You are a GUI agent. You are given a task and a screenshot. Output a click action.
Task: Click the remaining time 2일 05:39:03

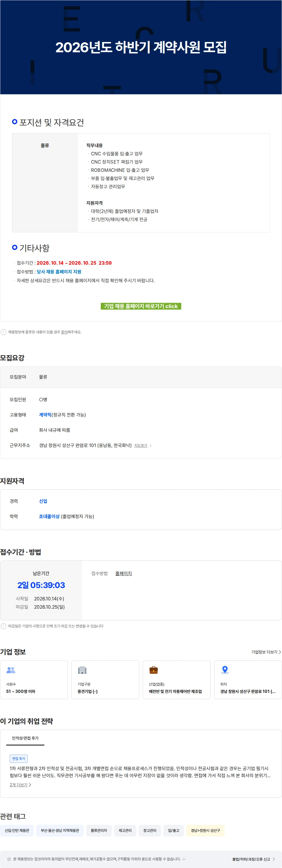pyautogui.click(x=41, y=585)
